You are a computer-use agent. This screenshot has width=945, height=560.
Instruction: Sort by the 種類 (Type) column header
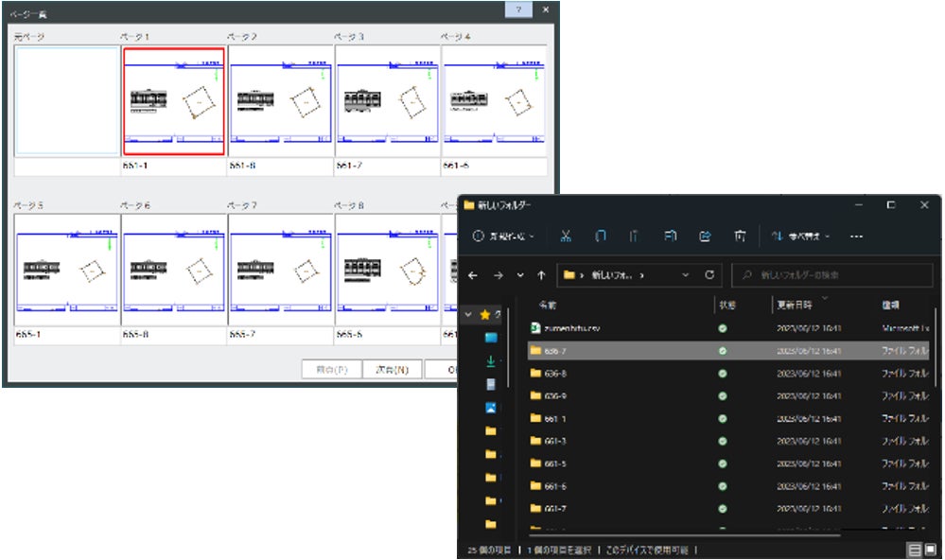(891, 305)
